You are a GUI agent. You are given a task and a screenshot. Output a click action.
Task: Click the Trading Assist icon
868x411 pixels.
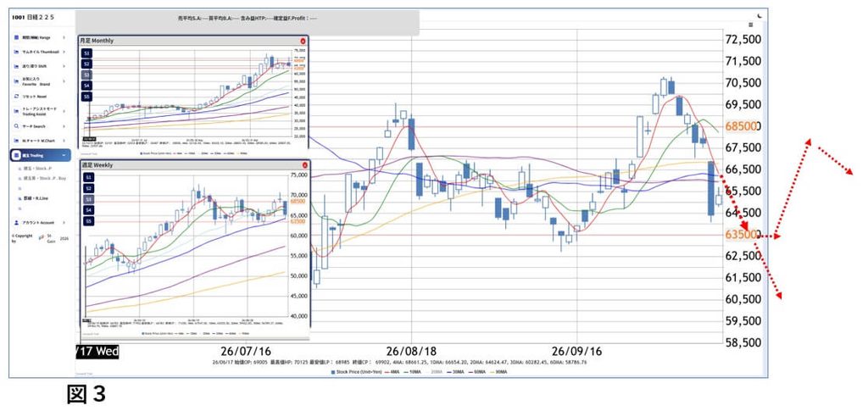click(x=16, y=111)
